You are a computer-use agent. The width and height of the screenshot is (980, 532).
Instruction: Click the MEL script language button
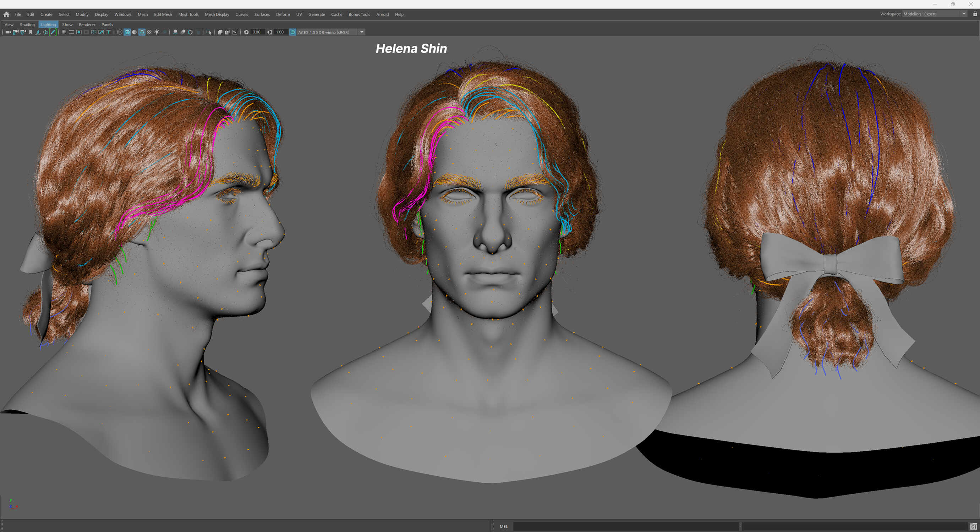click(504, 526)
